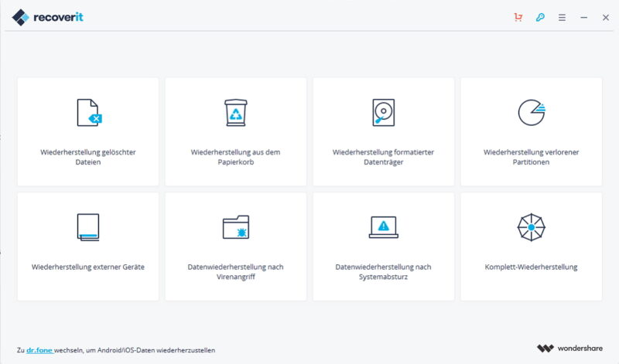Click the key registration icon
Image resolution: width=619 pixels, height=364 pixels.
pos(540,17)
